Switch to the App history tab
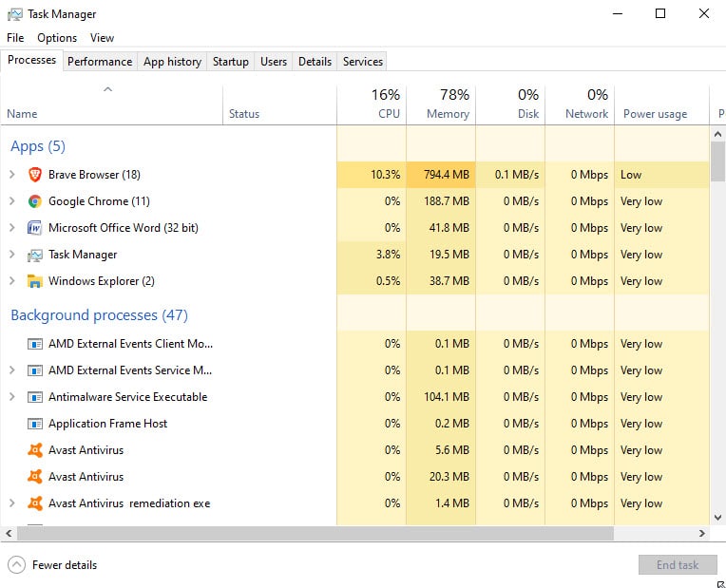 172,62
